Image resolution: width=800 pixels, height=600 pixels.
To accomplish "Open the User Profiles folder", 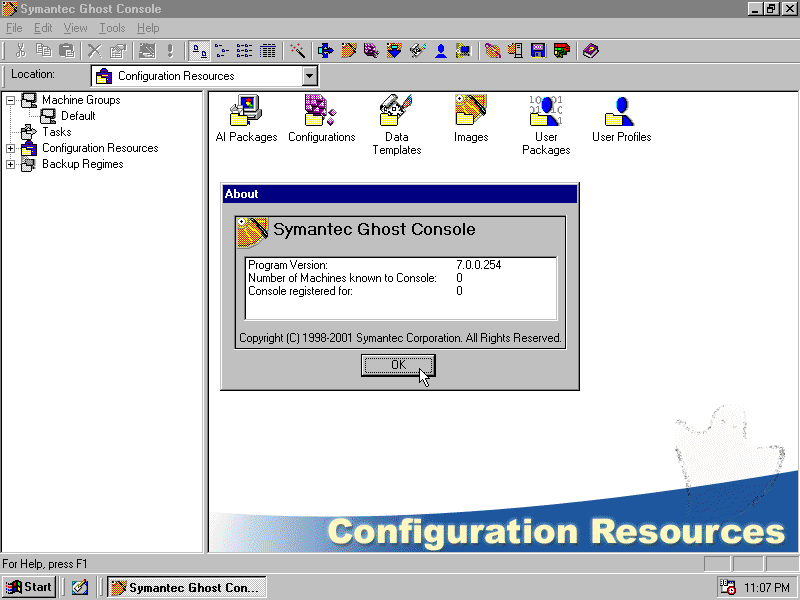I will coord(621,118).
